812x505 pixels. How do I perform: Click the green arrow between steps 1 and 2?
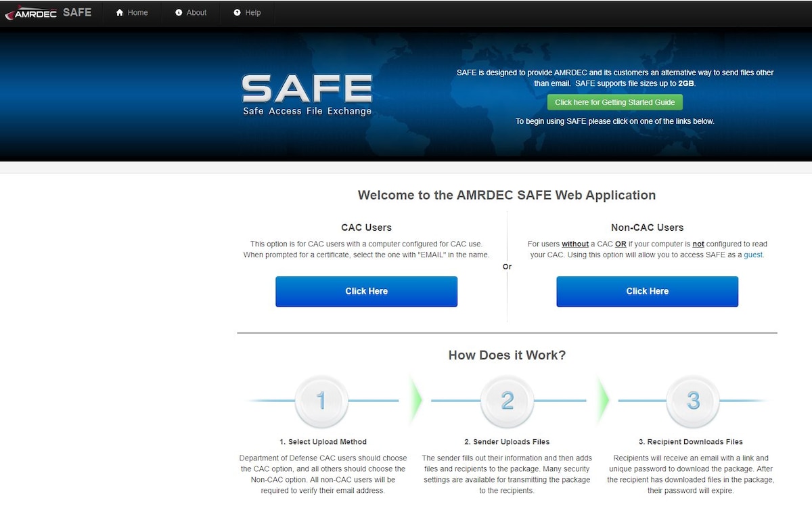click(x=415, y=401)
